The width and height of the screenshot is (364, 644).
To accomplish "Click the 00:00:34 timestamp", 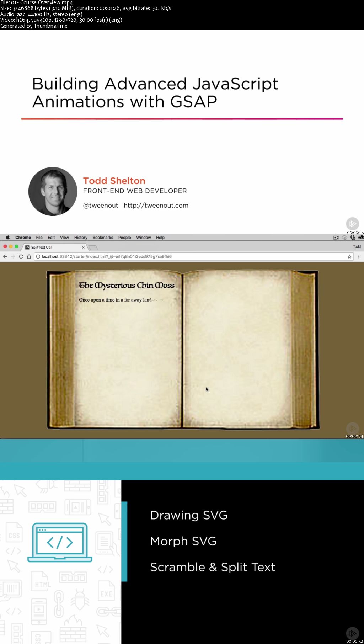I will click(354, 436).
